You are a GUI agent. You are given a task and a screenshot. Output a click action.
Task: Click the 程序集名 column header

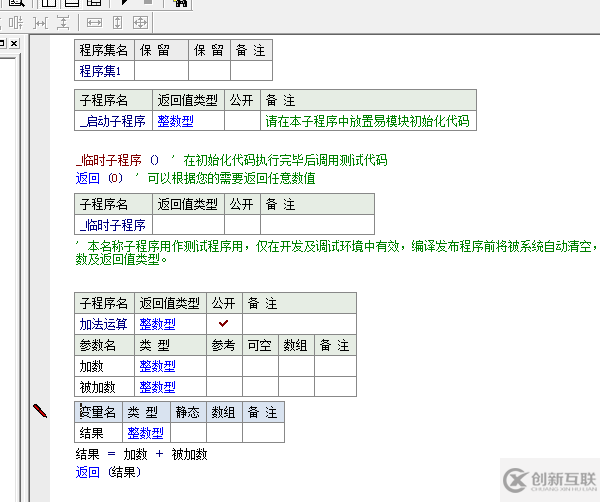pyautogui.click(x=104, y=50)
